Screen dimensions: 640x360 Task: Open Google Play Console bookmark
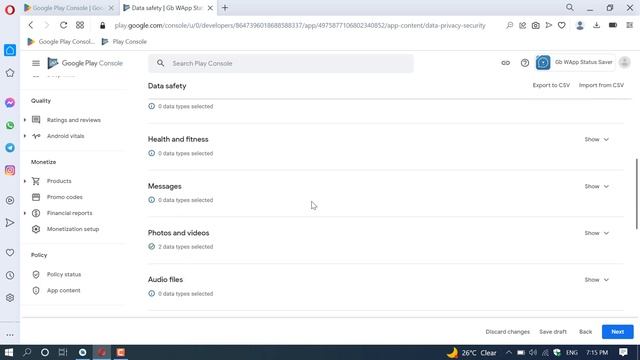[x=61, y=42]
